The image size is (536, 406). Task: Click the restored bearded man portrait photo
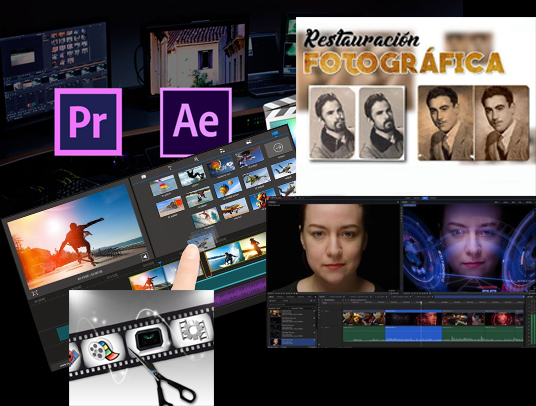[381, 123]
